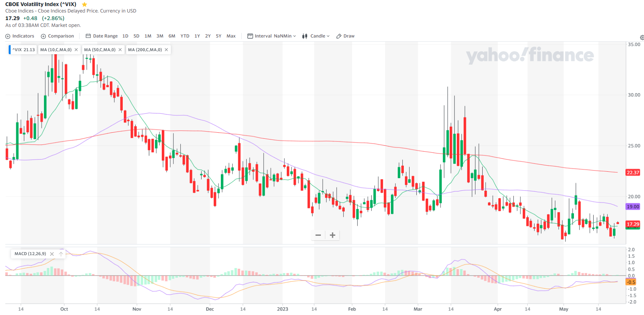The height and width of the screenshot is (315, 644).
Task: Click the May label on time axis
Action: coord(564,309)
